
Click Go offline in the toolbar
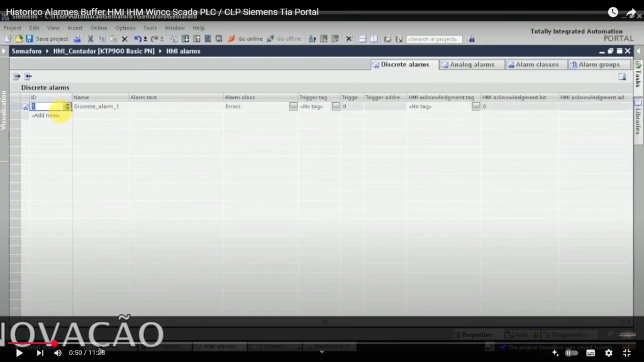click(x=284, y=39)
